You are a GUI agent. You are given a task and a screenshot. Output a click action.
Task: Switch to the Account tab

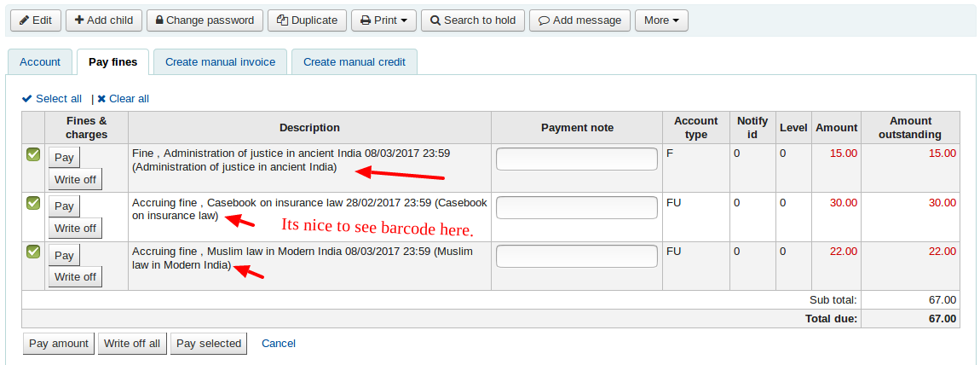(x=40, y=62)
